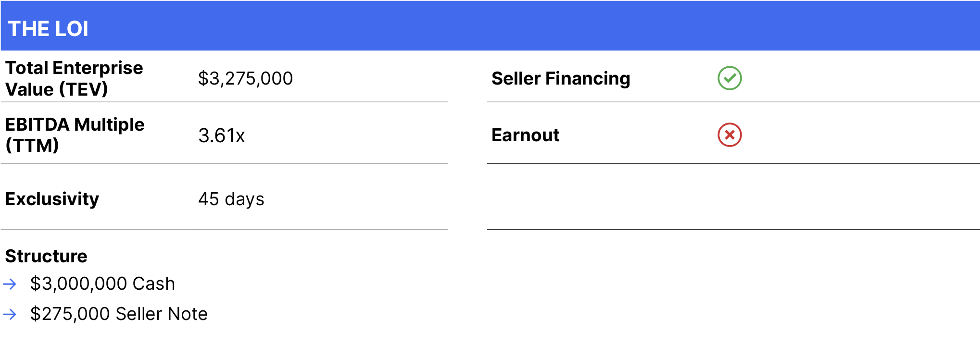Select the THE LOI header title

tap(48, 29)
